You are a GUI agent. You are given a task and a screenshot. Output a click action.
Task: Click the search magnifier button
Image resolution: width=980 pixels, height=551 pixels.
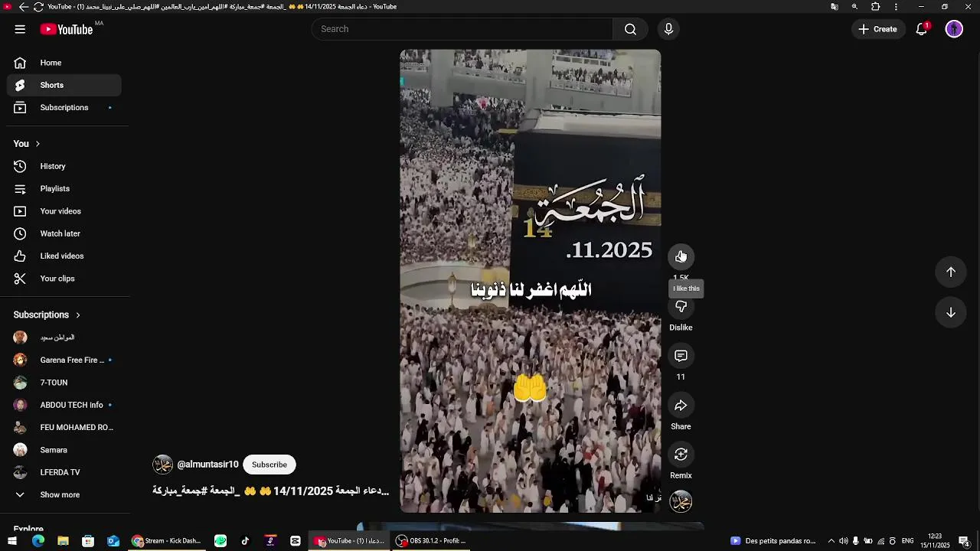[630, 29]
